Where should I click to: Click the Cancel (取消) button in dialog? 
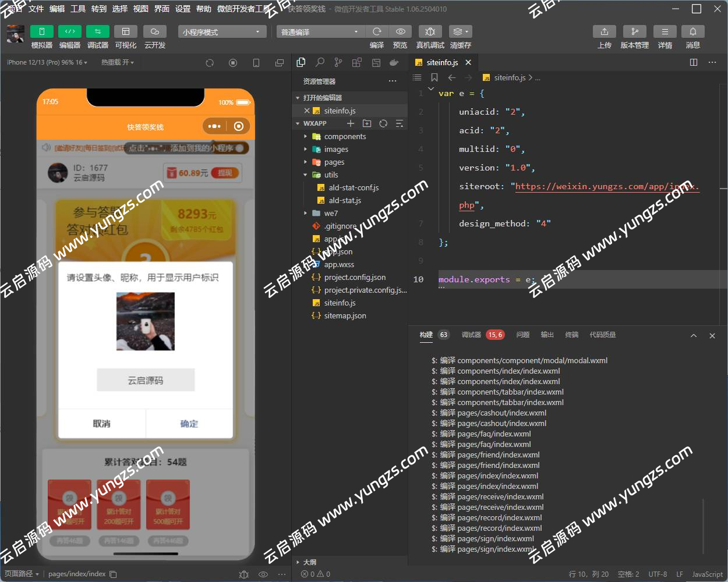click(x=102, y=424)
